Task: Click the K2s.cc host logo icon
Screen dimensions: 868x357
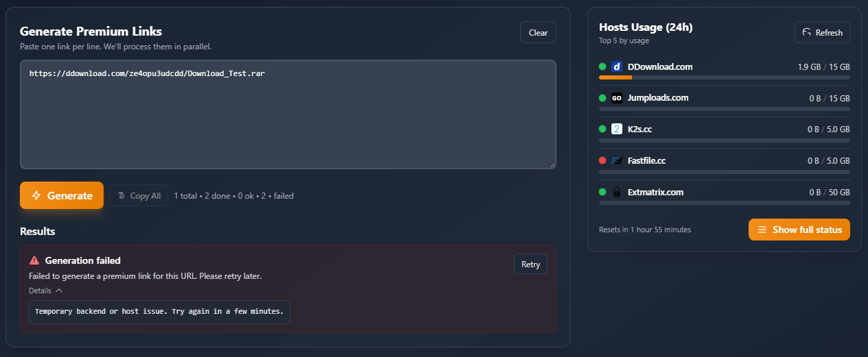Action: [x=616, y=129]
